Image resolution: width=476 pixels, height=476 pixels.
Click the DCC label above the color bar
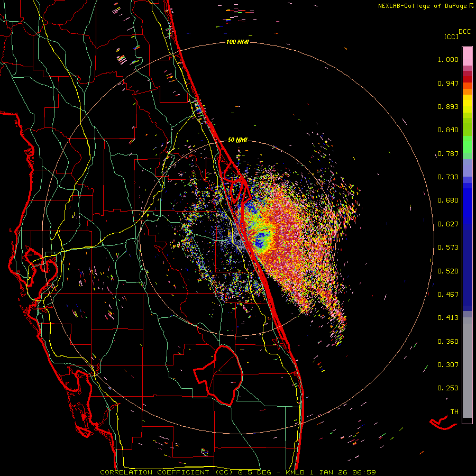pos(465,32)
